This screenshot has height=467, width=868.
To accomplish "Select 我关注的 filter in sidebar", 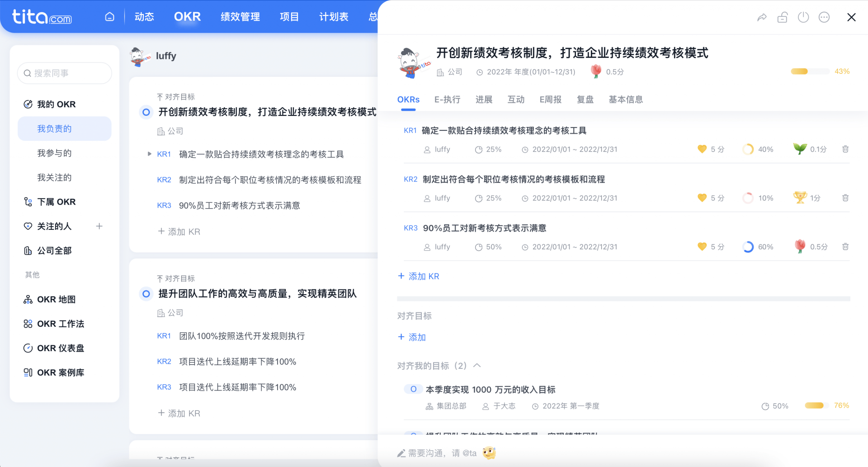I will [54, 177].
